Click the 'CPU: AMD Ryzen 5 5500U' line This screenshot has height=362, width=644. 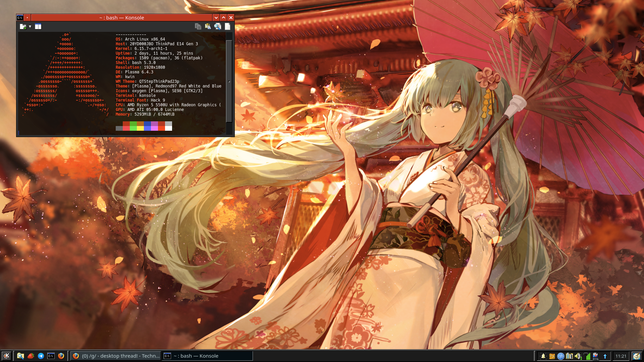(168, 105)
